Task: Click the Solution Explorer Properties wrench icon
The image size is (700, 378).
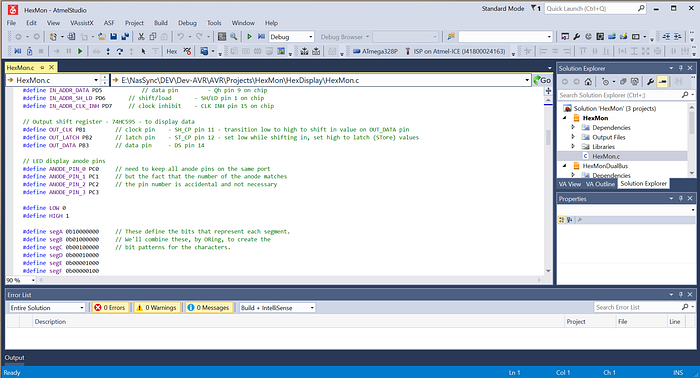Action: coord(650,82)
